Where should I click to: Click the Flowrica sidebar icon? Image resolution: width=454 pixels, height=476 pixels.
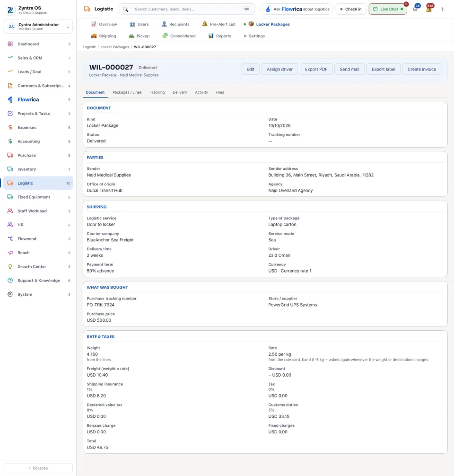click(x=10, y=99)
